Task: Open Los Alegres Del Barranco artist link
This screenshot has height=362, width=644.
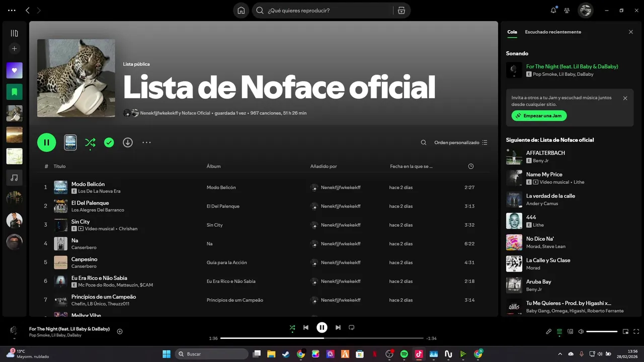Action: click(x=98, y=210)
